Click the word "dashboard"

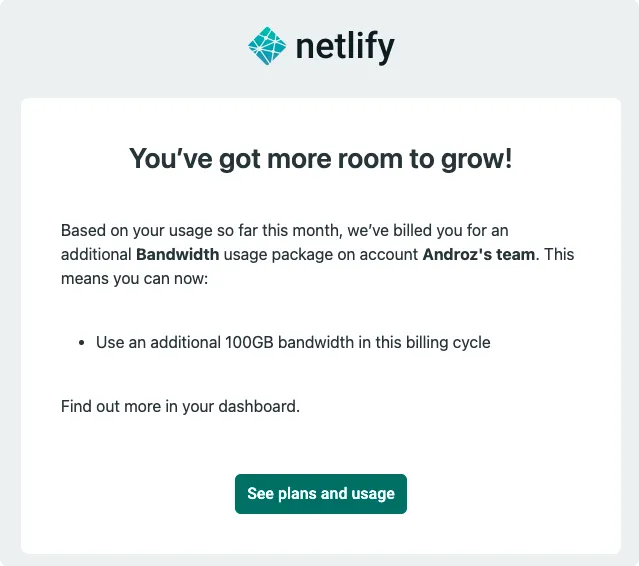point(261,406)
